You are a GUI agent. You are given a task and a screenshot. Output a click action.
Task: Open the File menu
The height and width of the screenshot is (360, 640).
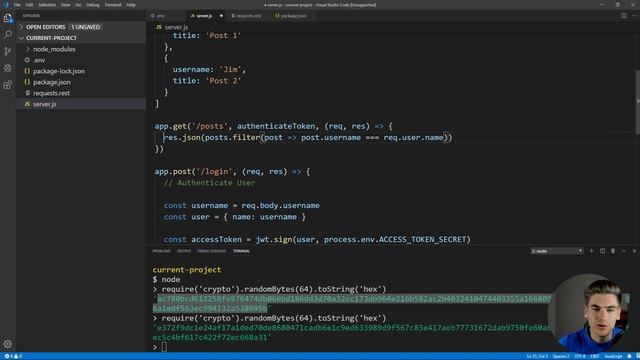(x=17, y=5)
